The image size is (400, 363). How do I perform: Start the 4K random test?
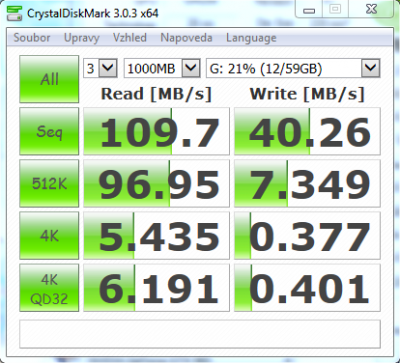point(49,236)
